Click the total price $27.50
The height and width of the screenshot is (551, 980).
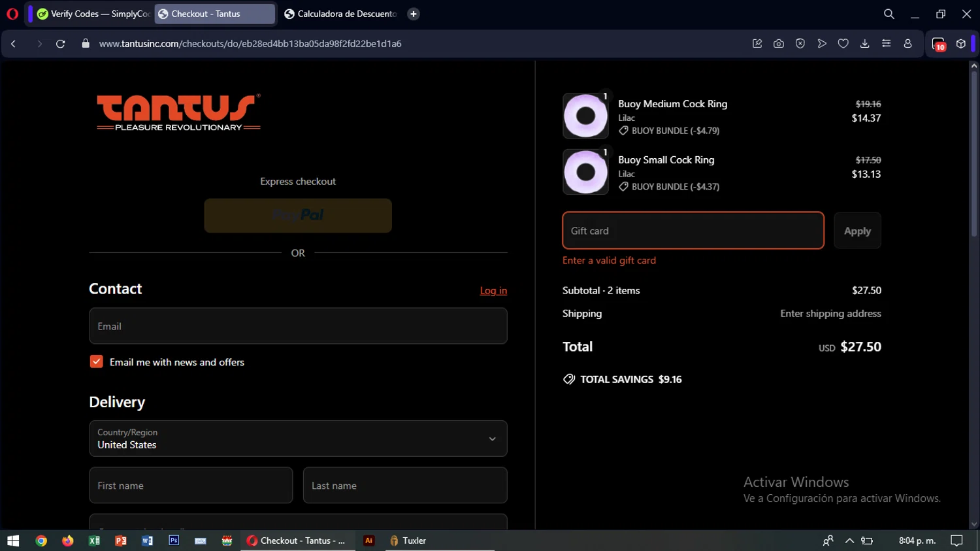click(860, 346)
